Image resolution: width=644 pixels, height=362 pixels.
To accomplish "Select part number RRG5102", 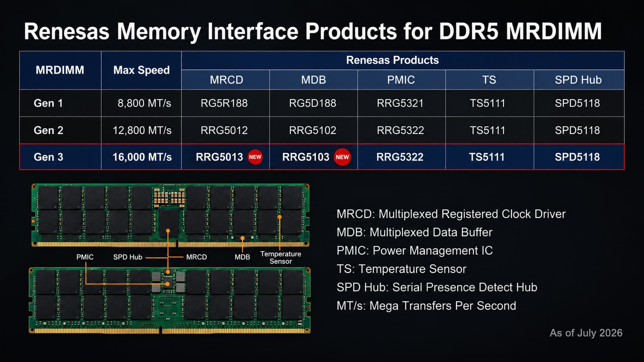I will click(x=313, y=130).
